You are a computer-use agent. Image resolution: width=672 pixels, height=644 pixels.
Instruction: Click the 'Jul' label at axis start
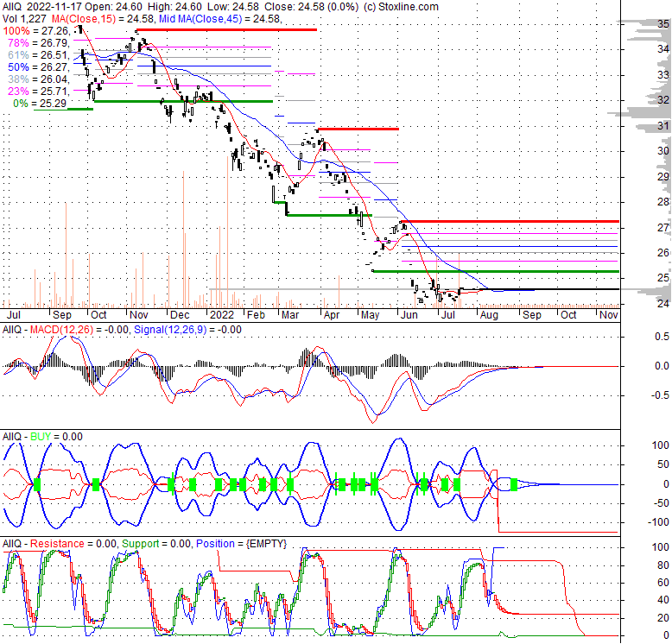[13, 315]
